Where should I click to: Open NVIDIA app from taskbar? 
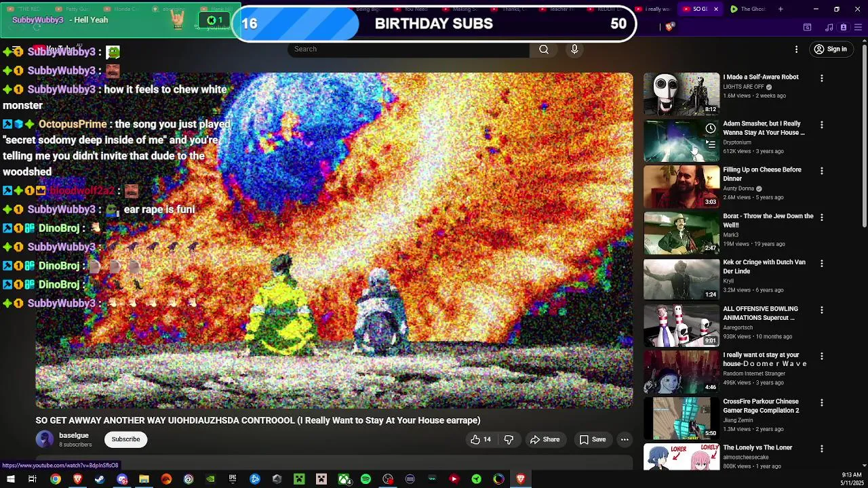pyautogui.click(x=210, y=479)
